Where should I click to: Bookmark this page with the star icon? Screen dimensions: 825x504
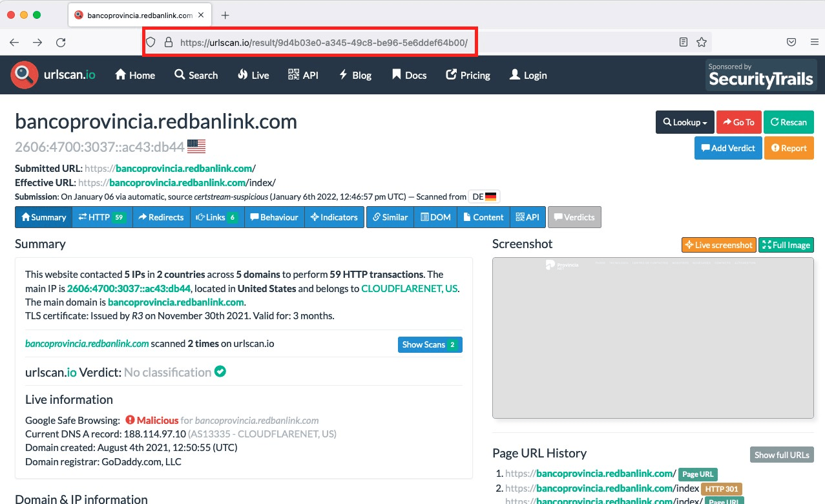click(702, 43)
